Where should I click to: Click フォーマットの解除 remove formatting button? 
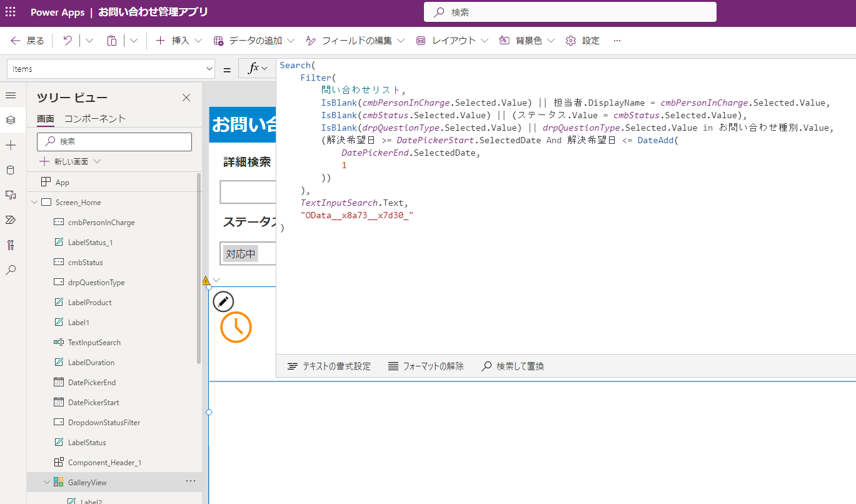(426, 366)
